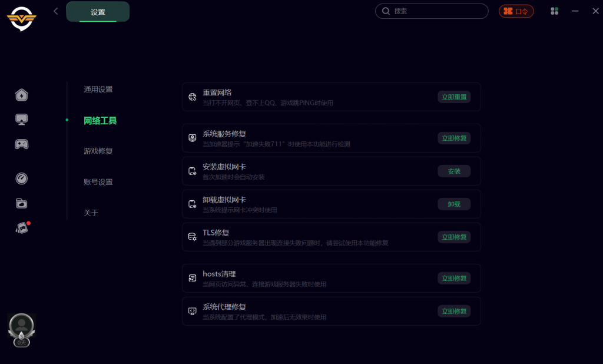Open the cards icon with red notification dot
The image size is (603, 364).
point(22,228)
